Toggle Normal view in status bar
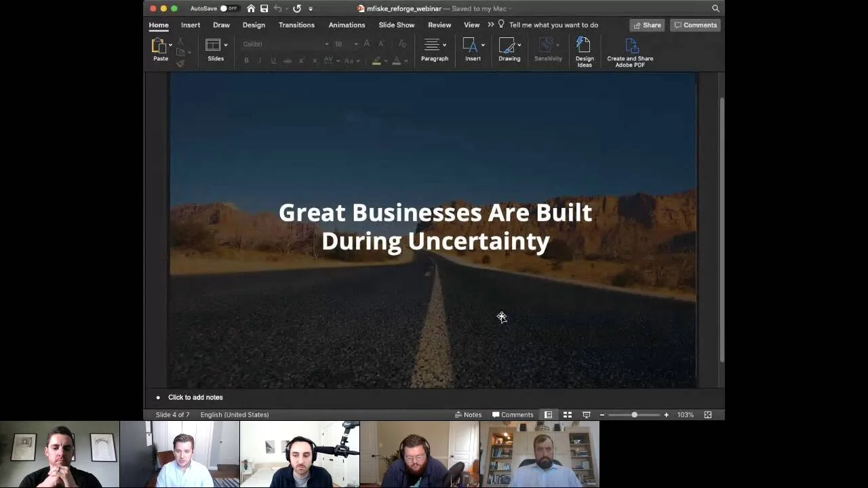This screenshot has width=868, height=488. tap(548, 415)
